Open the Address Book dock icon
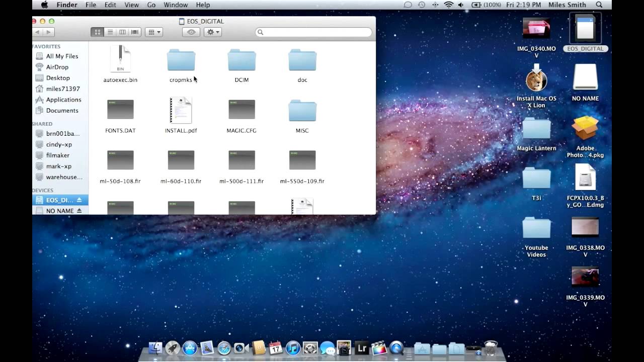The height and width of the screenshot is (362, 644). [x=259, y=348]
